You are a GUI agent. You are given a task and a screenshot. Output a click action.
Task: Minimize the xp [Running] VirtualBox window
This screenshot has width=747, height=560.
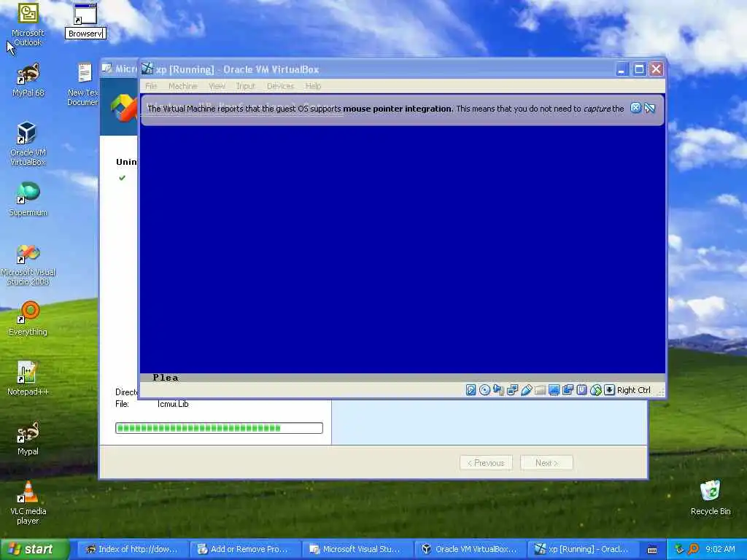(622, 69)
